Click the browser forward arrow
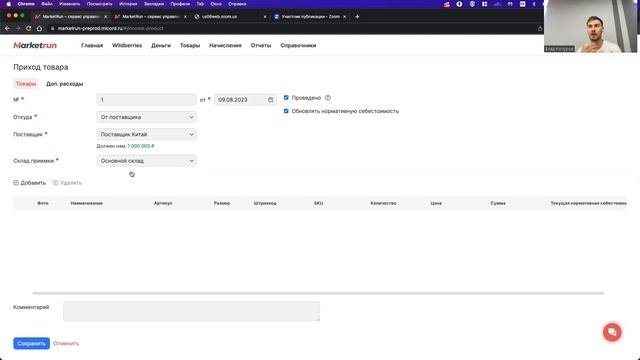This screenshot has height=360, width=640. [x=18, y=29]
